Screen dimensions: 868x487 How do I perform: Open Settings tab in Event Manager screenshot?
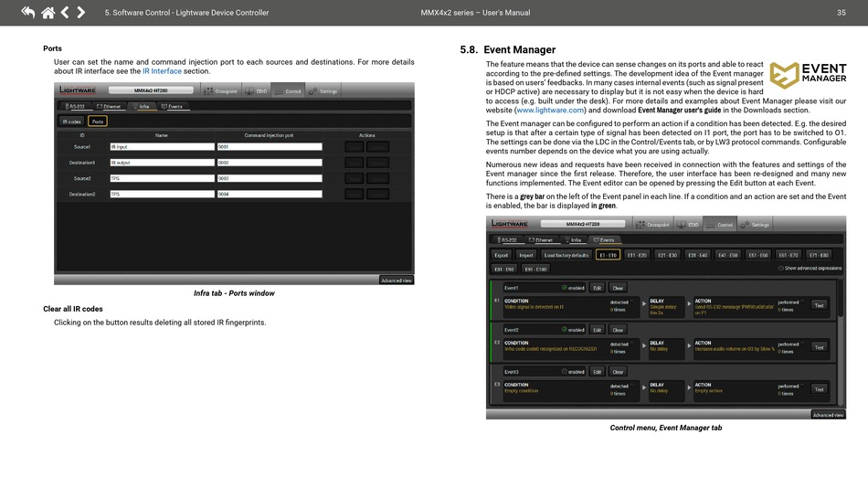point(755,225)
